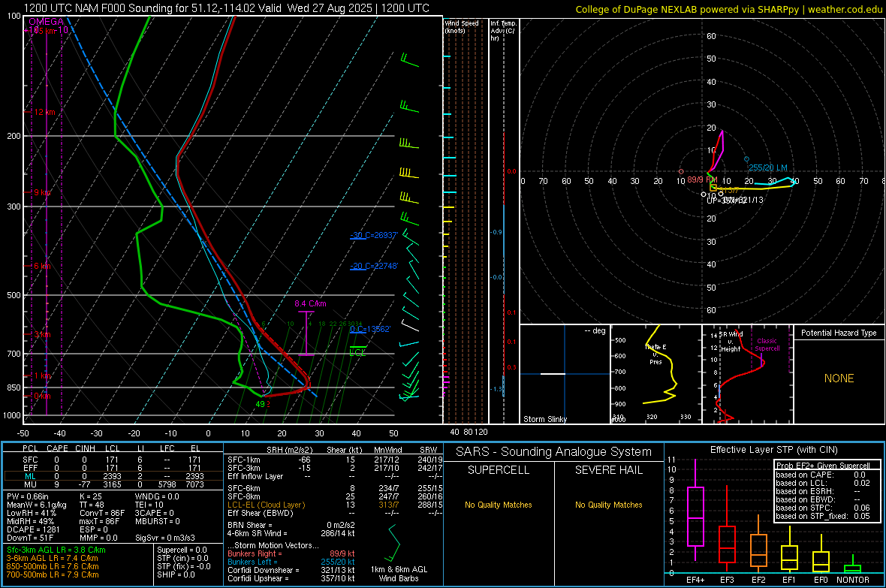Select 700-500mb LR = 7.9 C/km

tap(53, 574)
